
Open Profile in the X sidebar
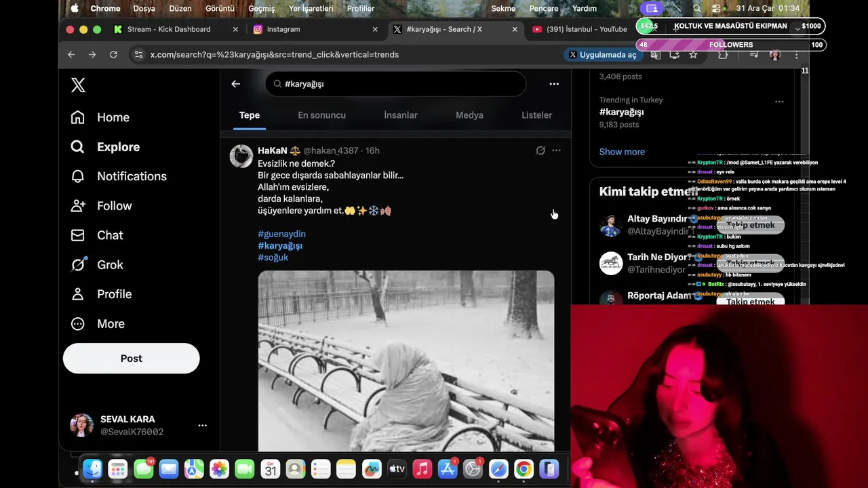point(101,294)
